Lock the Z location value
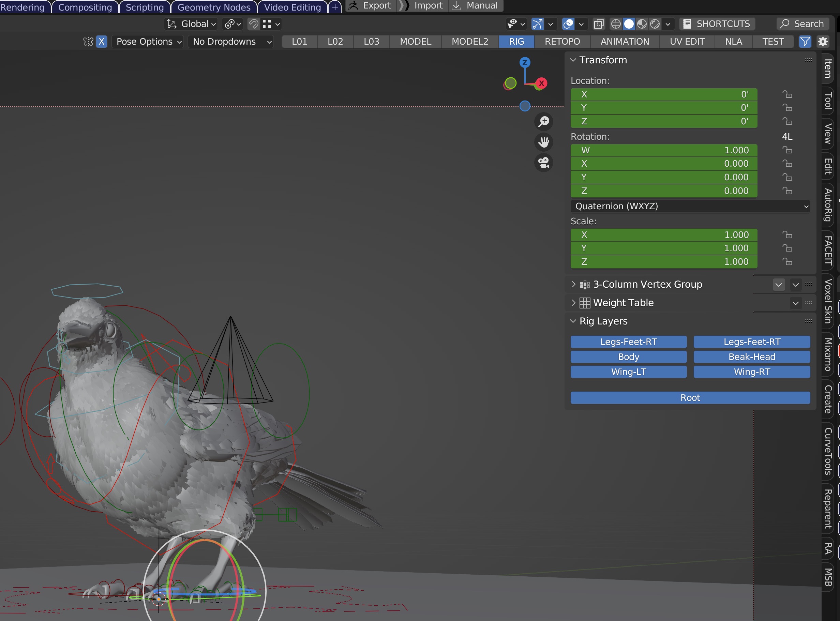Viewport: 840px width, 621px height. click(x=788, y=121)
